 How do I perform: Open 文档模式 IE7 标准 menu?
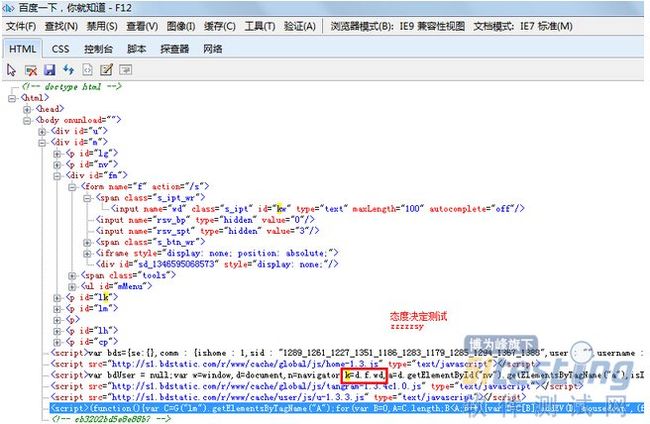[x=523, y=27]
